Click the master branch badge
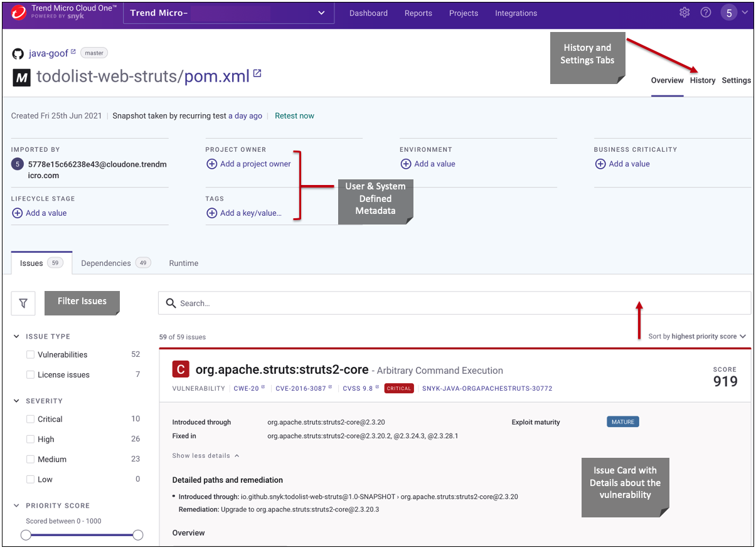Viewport: 756px width, 550px height. click(94, 53)
